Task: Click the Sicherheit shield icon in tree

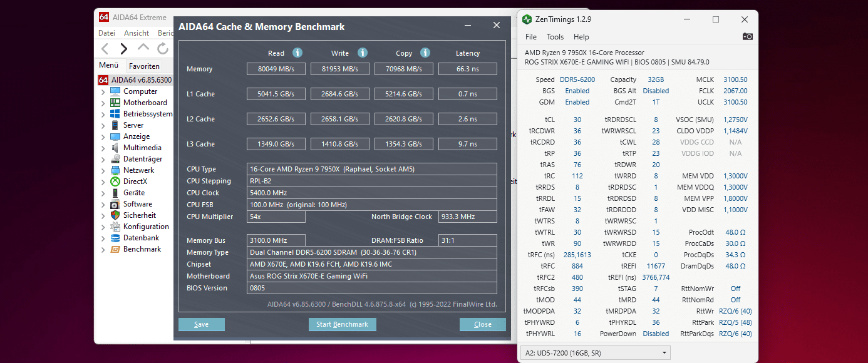Action: click(x=115, y=215)
